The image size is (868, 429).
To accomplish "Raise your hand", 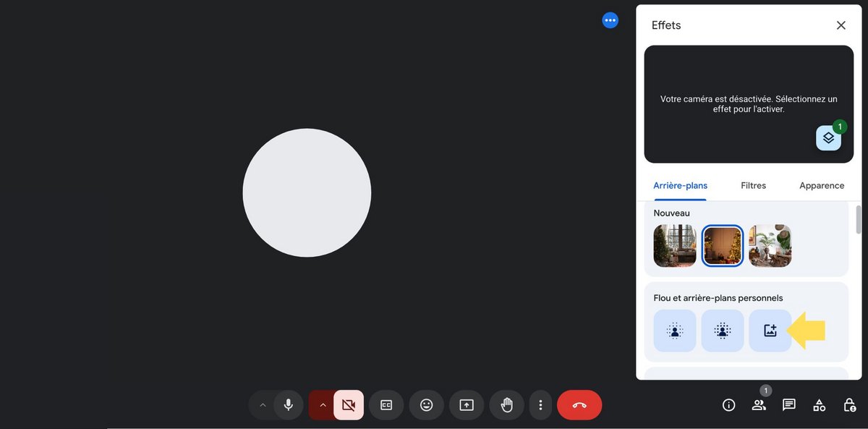I will point(507,405).
